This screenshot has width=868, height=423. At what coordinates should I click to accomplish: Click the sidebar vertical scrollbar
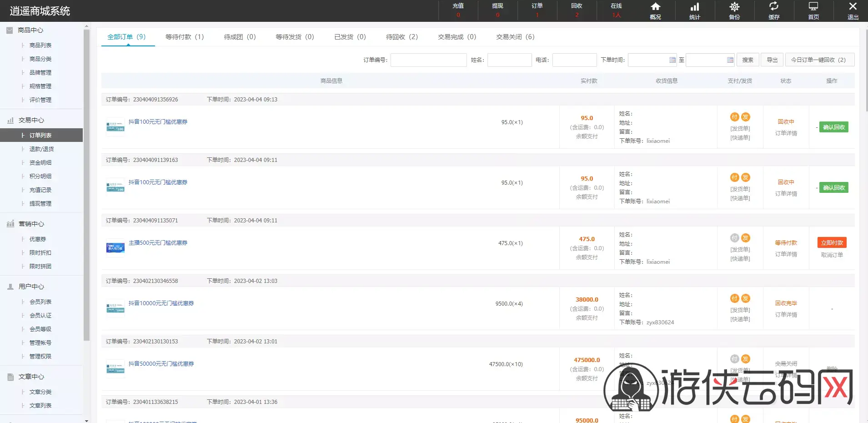coord(86,182)
